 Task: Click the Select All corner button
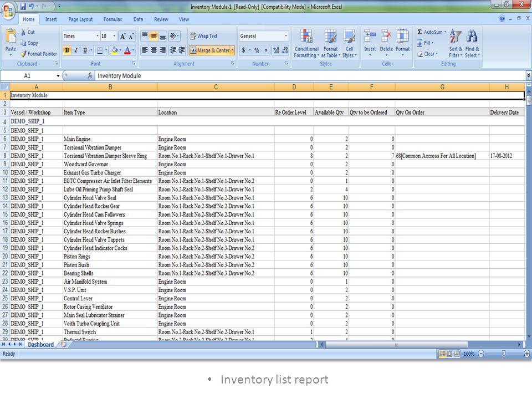(x=5, y=87)
